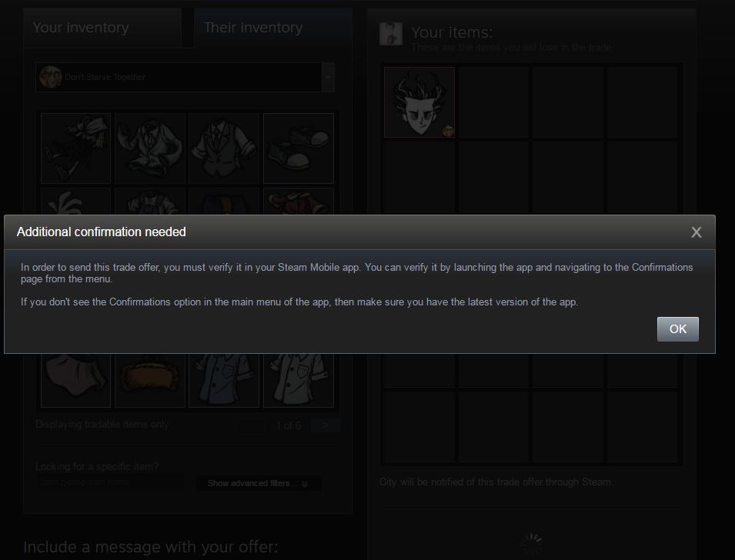Choose the blue button-up shirt item
The width and height of the screenshot is (735, 560).
coord(224,380)
